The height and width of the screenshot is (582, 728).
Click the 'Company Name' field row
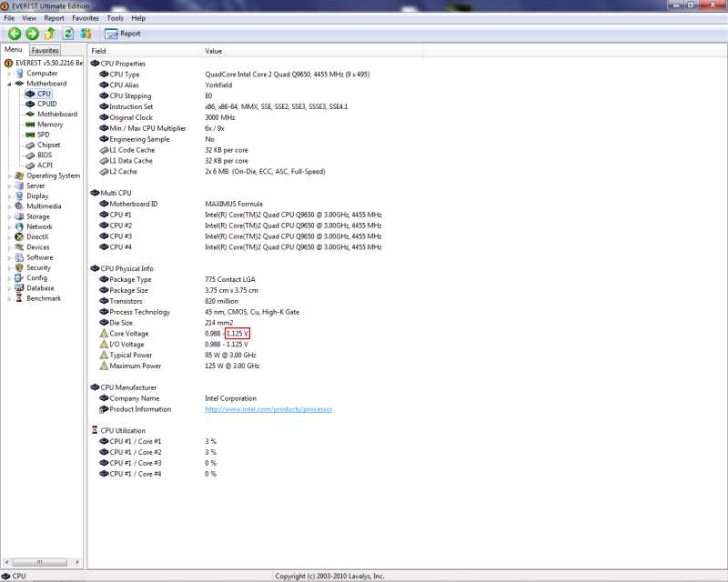(134, 398)
